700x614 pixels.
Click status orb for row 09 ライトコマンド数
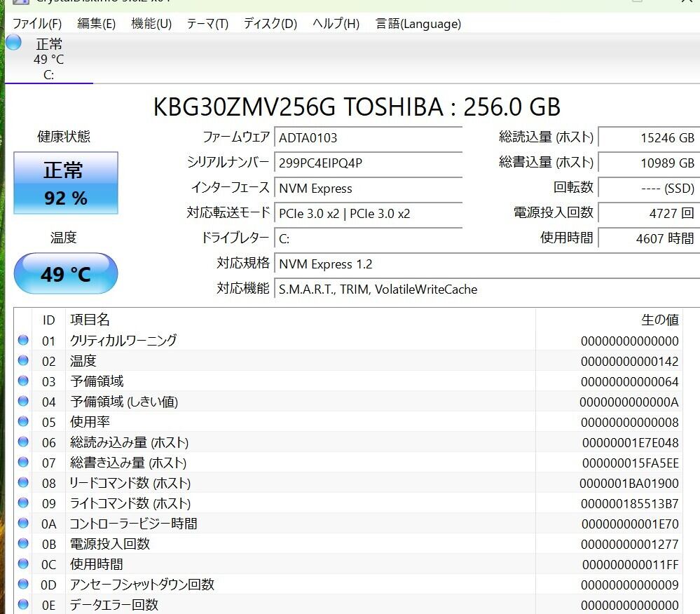[23, 503]
